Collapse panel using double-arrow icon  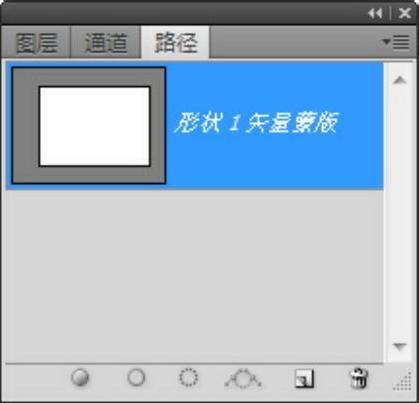pos(375,13)
